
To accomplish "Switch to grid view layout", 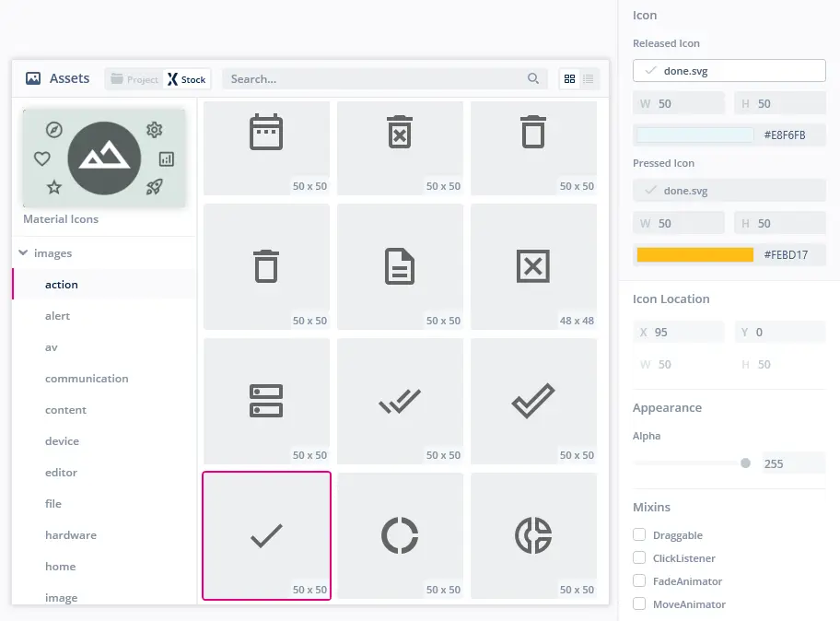I will pos(569,79).
